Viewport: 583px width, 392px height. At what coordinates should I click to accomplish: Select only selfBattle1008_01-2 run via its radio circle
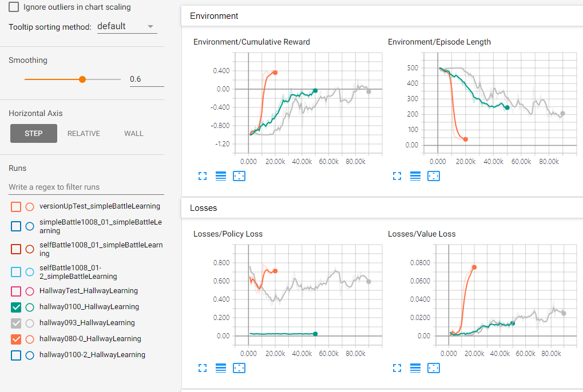tap(30, 272)
